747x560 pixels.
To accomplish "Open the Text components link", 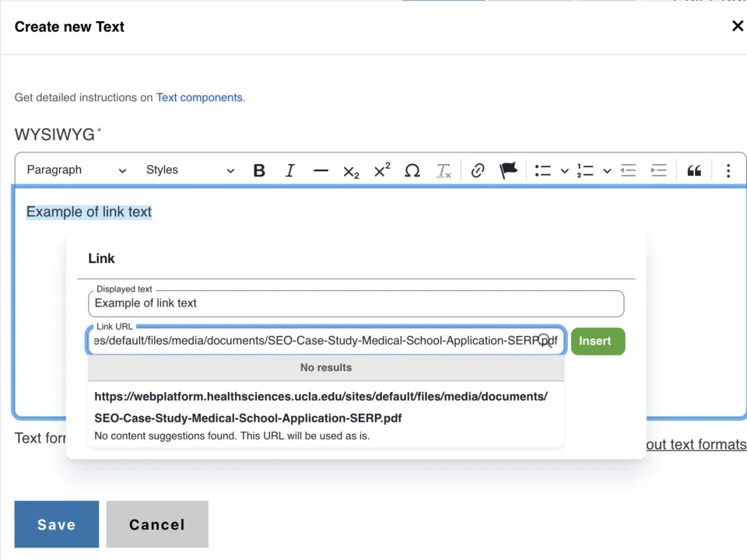I will (x=199, y=97).
